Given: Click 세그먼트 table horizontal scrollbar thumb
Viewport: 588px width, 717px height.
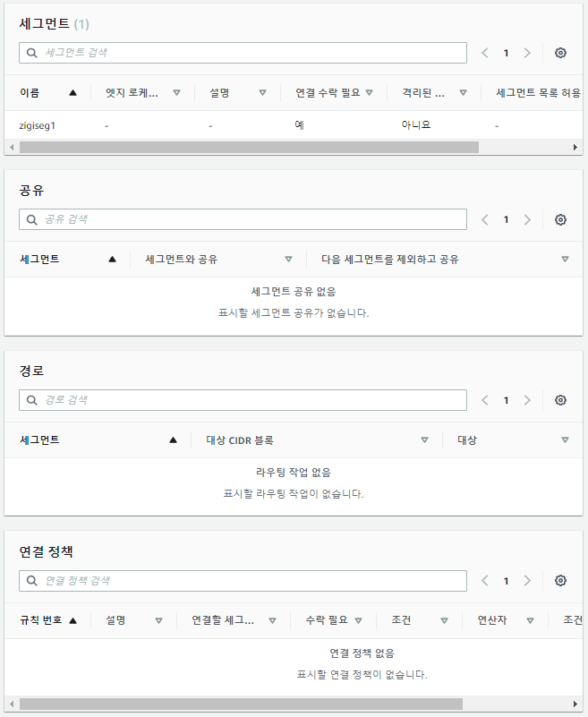Looking at the screenshot, I should click(249, 147).
